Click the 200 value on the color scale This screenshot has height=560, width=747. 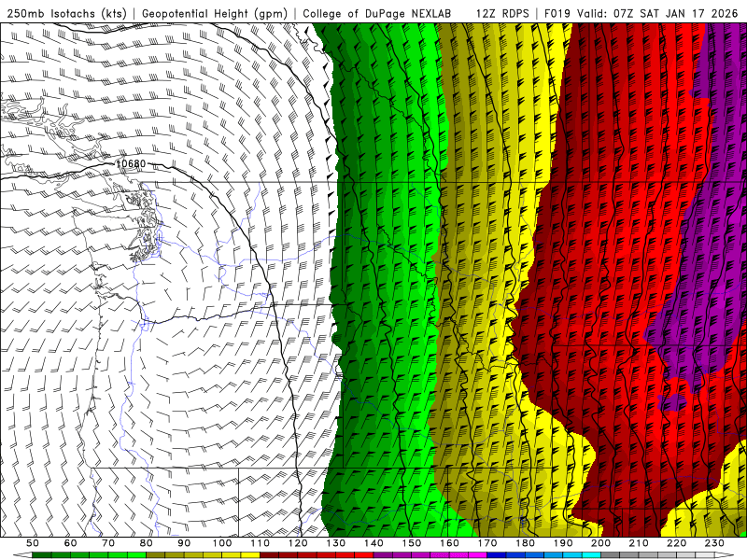point(601,543)
